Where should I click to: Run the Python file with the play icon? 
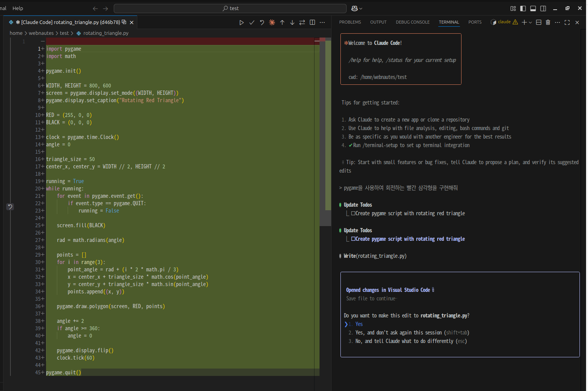tap(241, 22)
